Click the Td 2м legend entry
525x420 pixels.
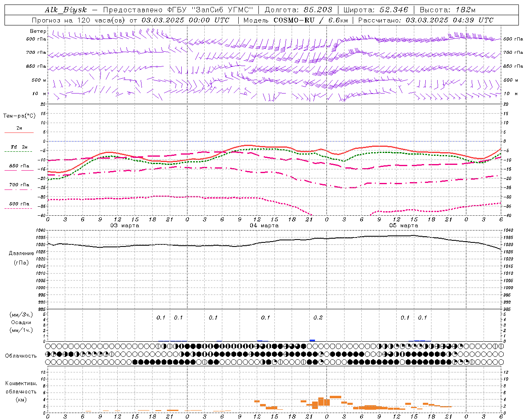(x=19, y=147)
